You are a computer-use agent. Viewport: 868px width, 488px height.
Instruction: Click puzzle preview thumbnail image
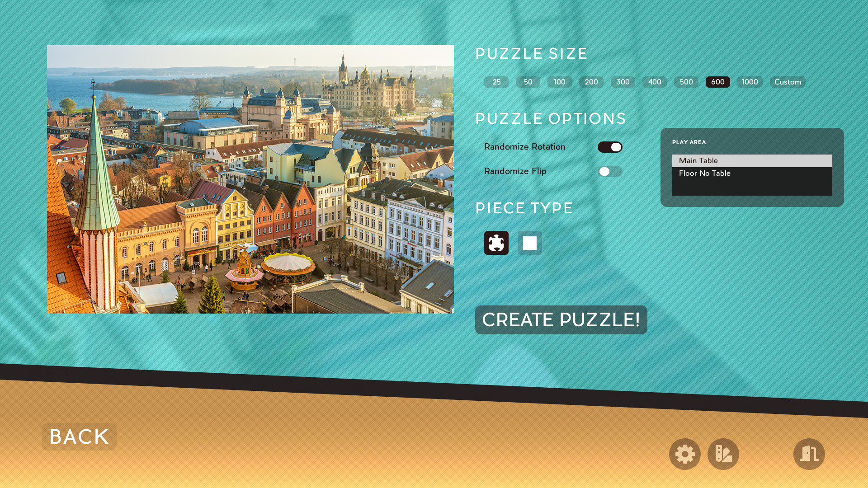click(x=250, y=179)
